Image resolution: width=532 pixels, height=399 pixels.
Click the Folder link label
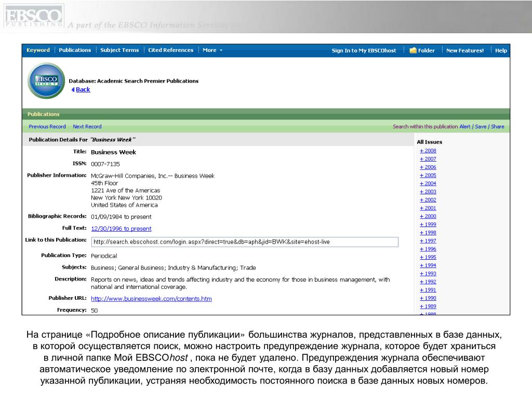point(426,50)
